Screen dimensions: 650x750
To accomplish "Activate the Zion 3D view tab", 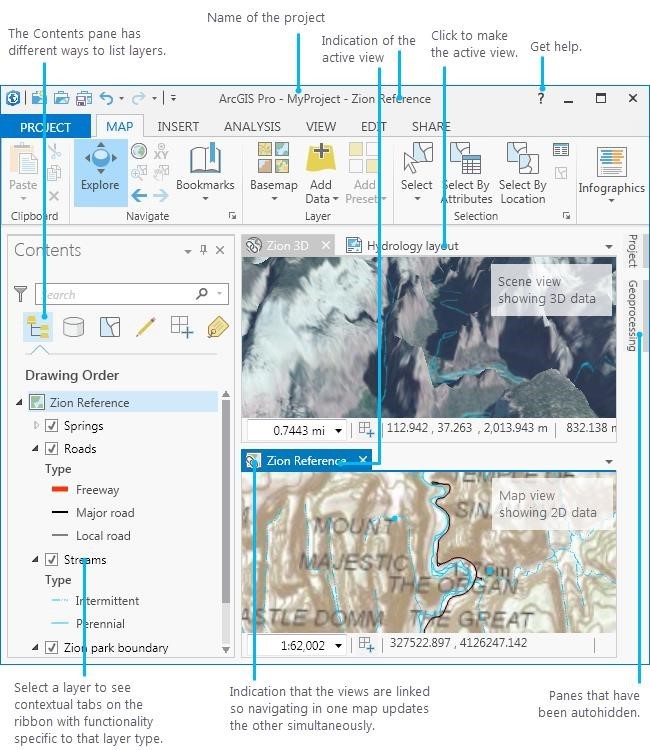I will click(x=287, y=246).
